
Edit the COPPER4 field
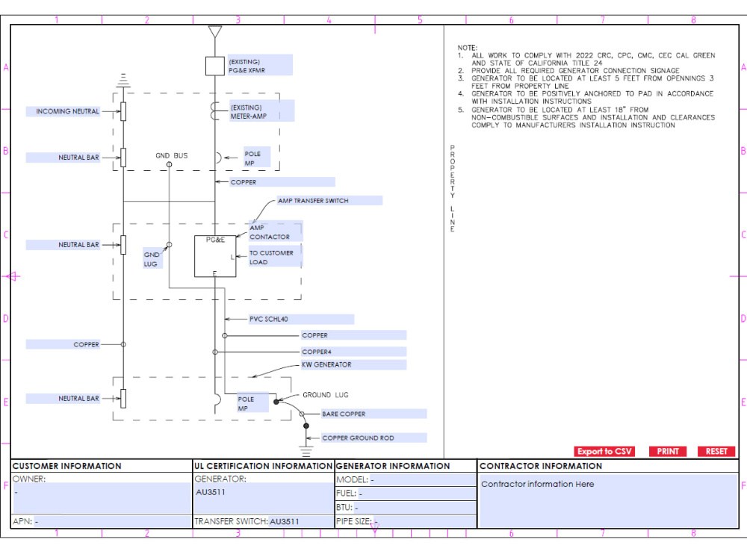353,352
